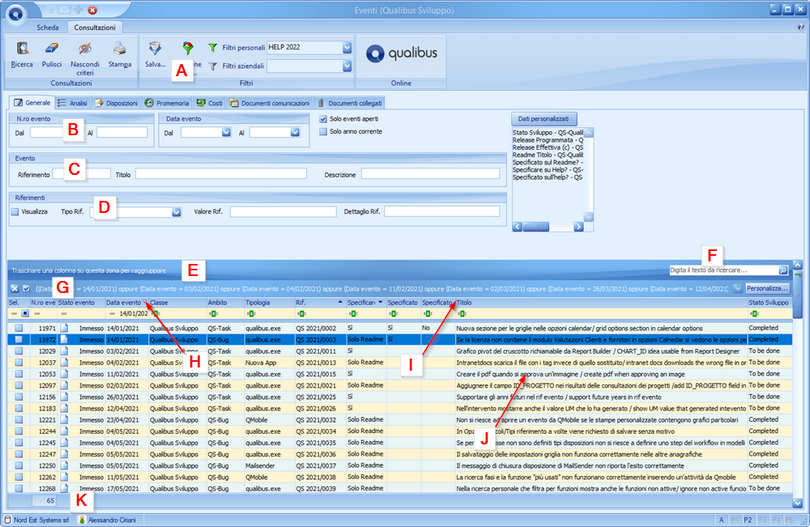
Task: Sort by the Rif. column header
Action: pyautogui.click(x=318, y=302)
